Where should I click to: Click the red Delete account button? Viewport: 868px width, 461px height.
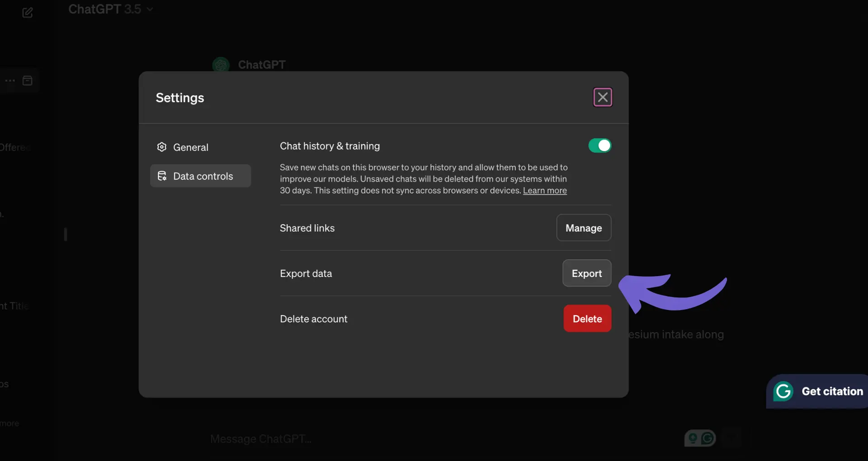click(x=587, y=319)
